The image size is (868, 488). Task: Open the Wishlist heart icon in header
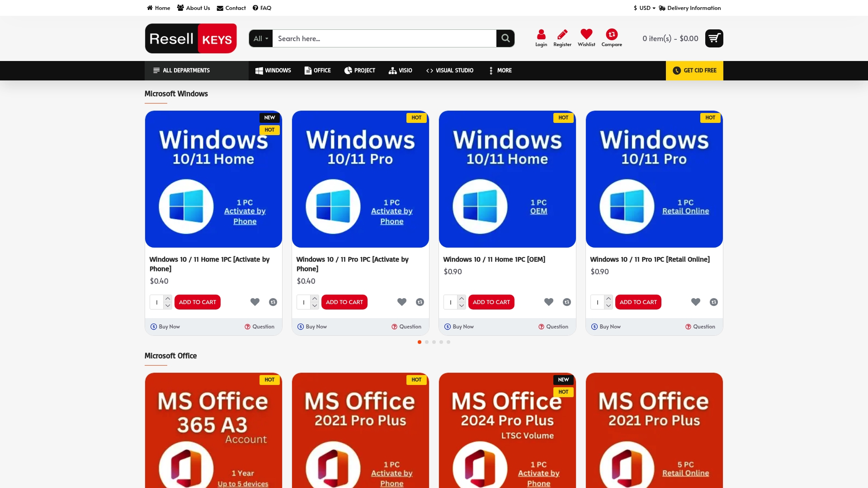pos(586,35)
